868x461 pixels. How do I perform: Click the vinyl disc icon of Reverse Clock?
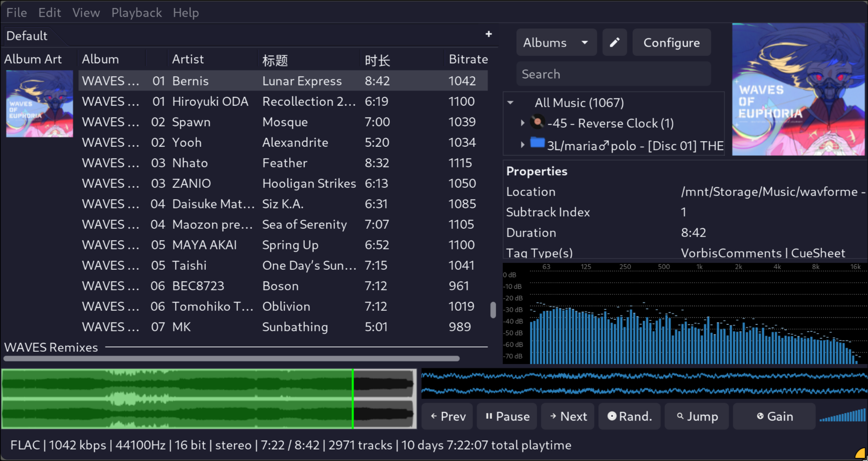(x=538, y=123)
